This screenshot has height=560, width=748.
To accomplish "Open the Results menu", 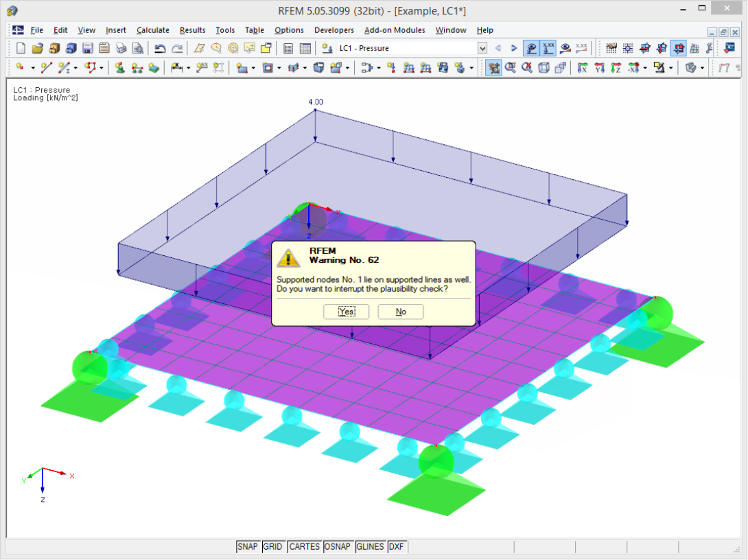I will point(193,30).
